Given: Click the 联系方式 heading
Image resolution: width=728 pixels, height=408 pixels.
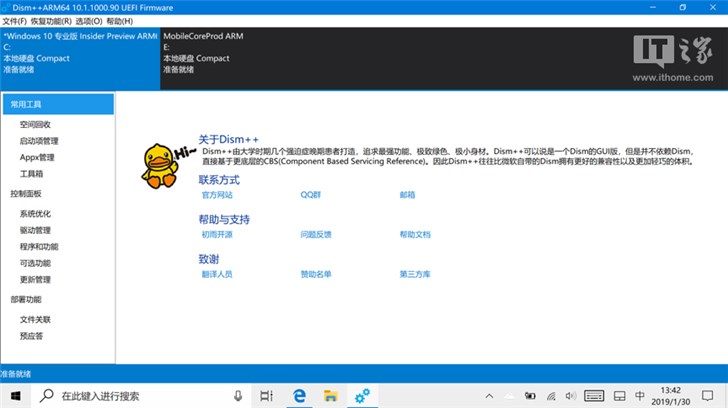Looking at the screenshot, I should pyautogui.click(x=219, y=180).
